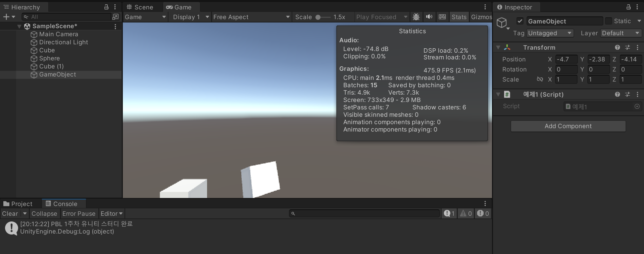Lock the Inspector panel

pyautogui.click(x=629, y=7)
